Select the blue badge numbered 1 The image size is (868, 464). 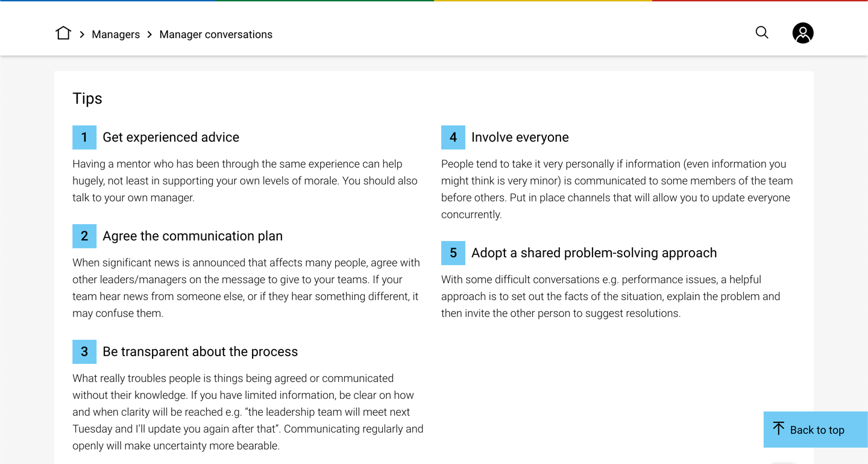tap(84, 137)
